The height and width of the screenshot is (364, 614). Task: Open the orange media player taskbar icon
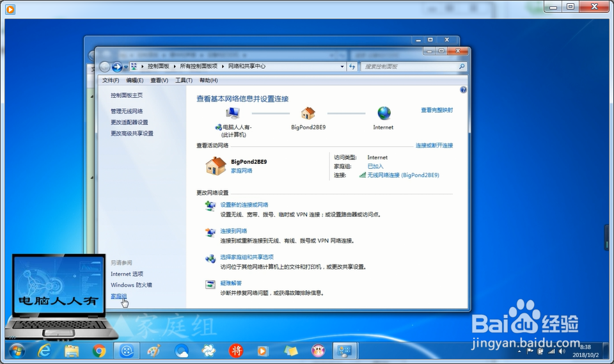pyautogui.click(x=263, y=351)
